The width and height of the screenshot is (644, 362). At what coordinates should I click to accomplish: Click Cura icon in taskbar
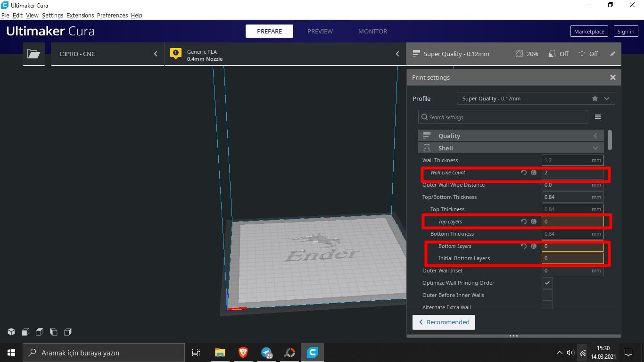(313, 353)
